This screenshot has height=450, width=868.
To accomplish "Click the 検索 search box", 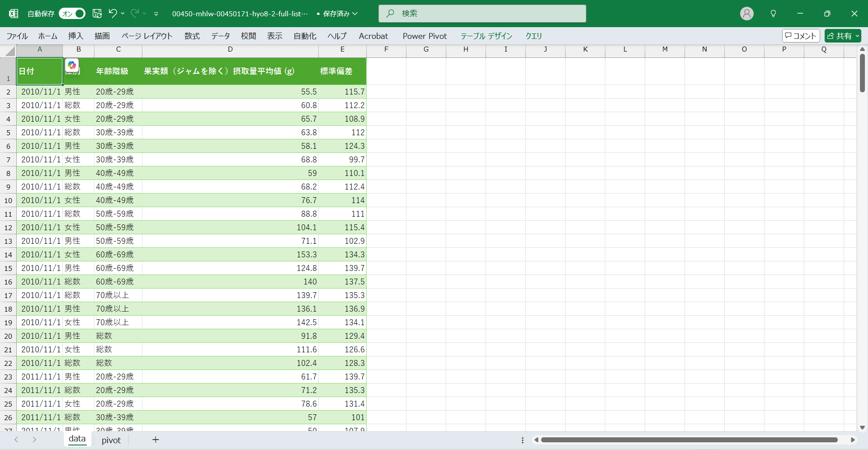I will click(482, 14).
